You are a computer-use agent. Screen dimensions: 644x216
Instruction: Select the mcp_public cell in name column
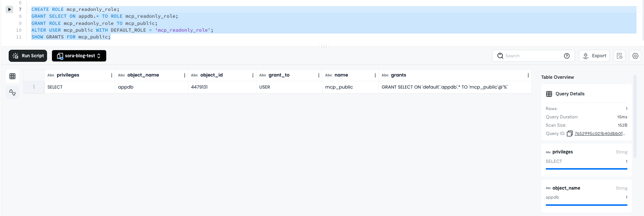click(350, 87)
